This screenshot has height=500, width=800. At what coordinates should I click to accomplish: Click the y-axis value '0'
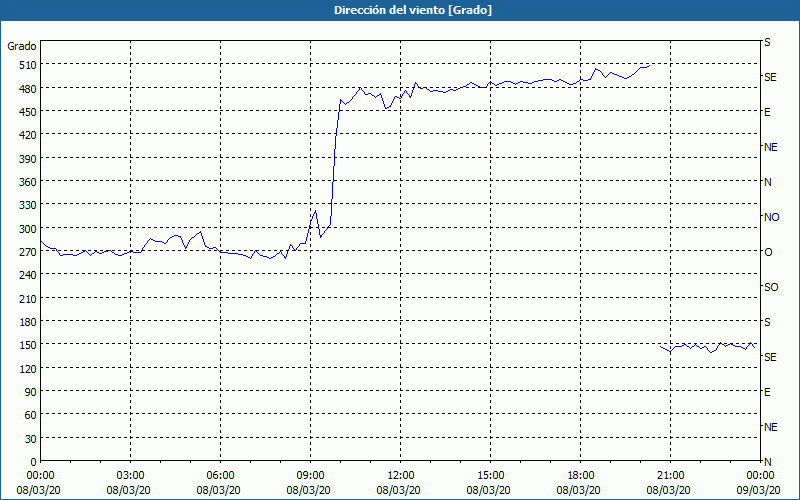pyautogui.click(x=34, y=462)
